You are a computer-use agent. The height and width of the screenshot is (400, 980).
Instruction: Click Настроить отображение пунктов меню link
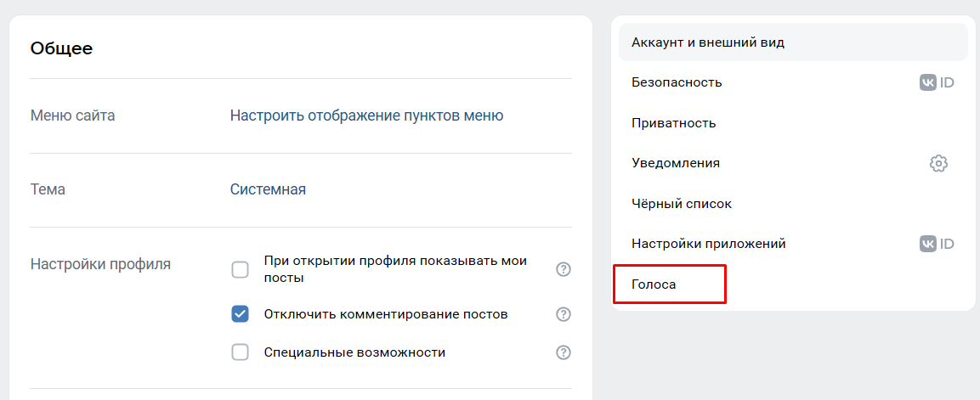[366, 115]
